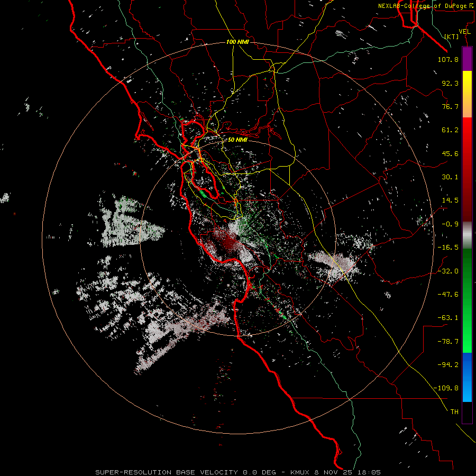Click the -94.2 value on the velocity scale
This screenshot has width=476, height=476.
(448, 364)
